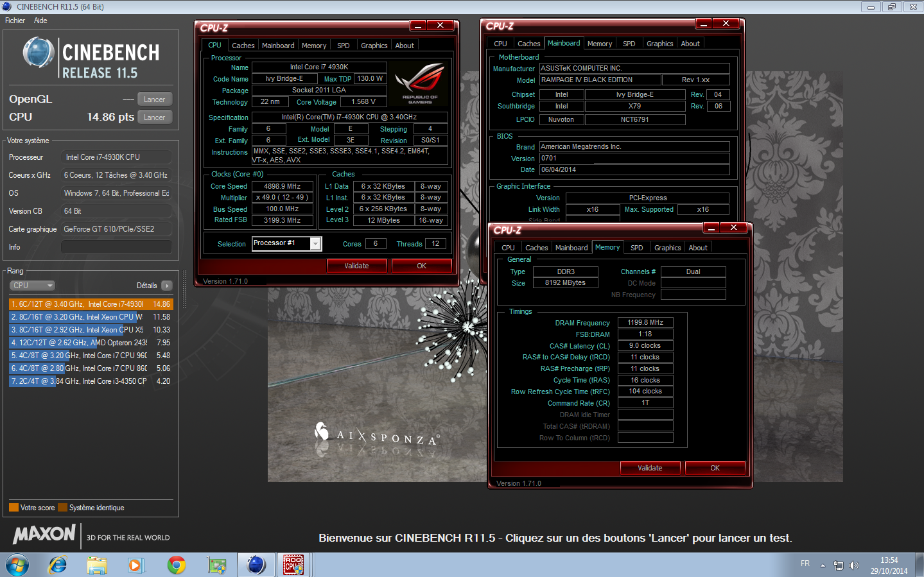Viewport: 924px width, 577px height.
Task: Select ranking row 4C/8T 2.80 GHz 5.06
Action: coord(91,368)
